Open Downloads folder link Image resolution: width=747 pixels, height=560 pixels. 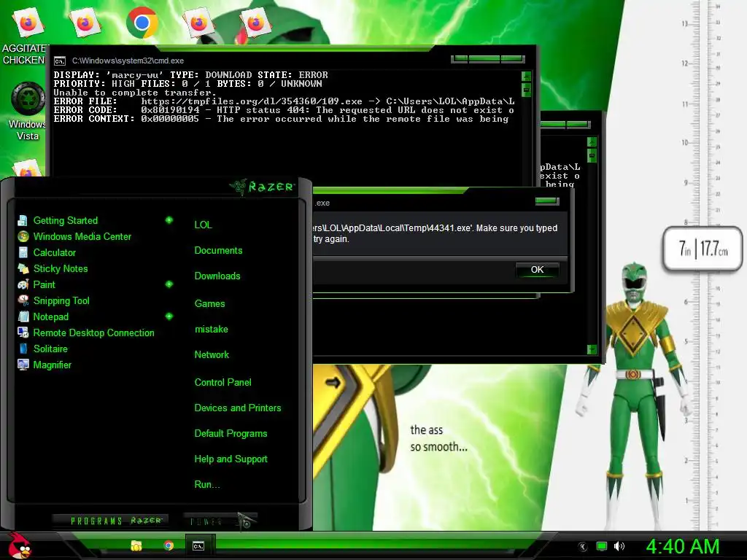pyautogui.click(x=217, y=276)
